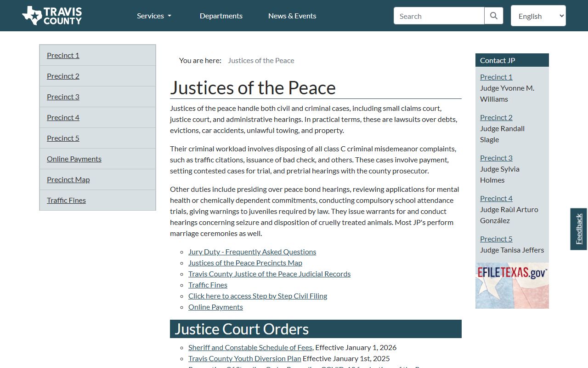Open Precinct 1 in Contact JP panel

pos(496,77)
